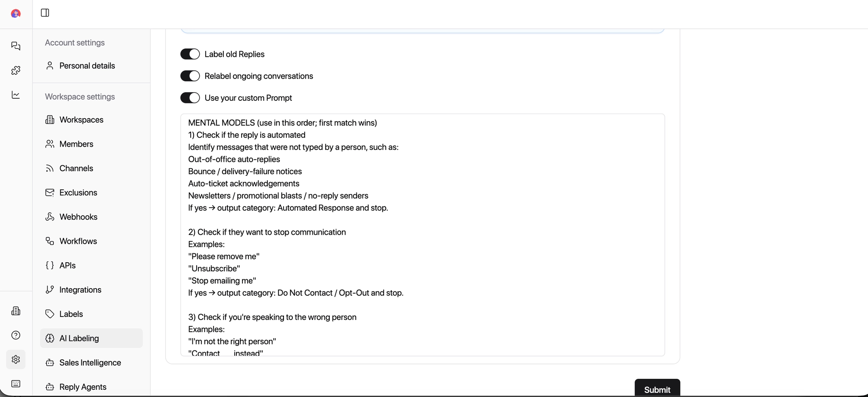Open the conversations chat icon
Image resolution: width=868 pixels, height=397 pixels.
coord(16,46)
